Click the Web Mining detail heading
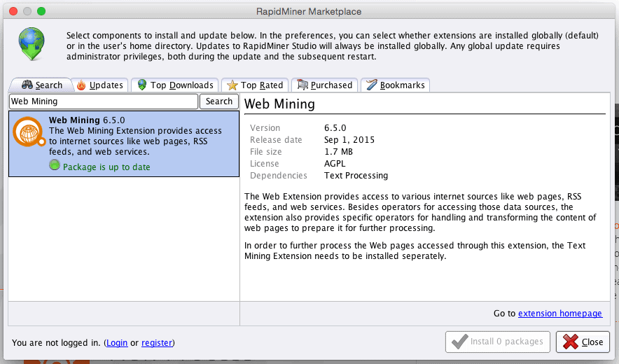Screen dimensions: 619x364 279,104
